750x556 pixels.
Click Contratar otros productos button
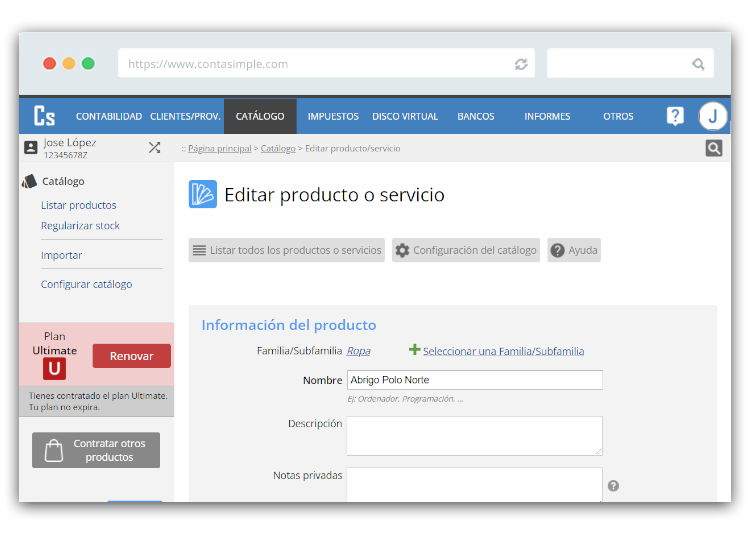[x=96, y=450]
